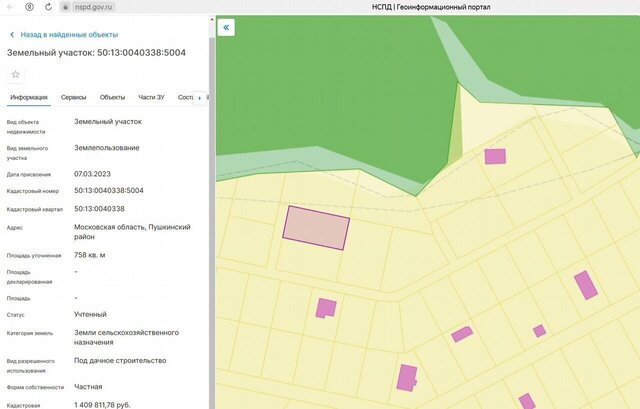Switch to the Информация tab
The image size is (640, 409).
[x=29, y=98]
